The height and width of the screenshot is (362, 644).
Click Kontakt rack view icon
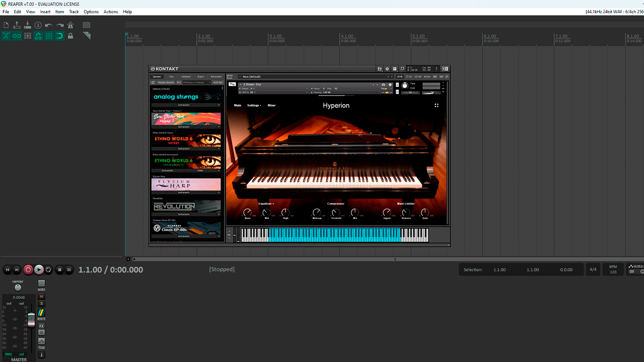395,69
